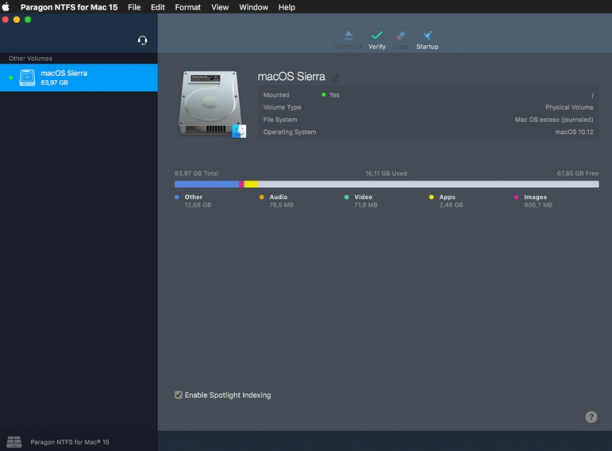Open help with question mark button
Image resolution: width=612 pixels, height=451 pixels.
coord(591,417)
